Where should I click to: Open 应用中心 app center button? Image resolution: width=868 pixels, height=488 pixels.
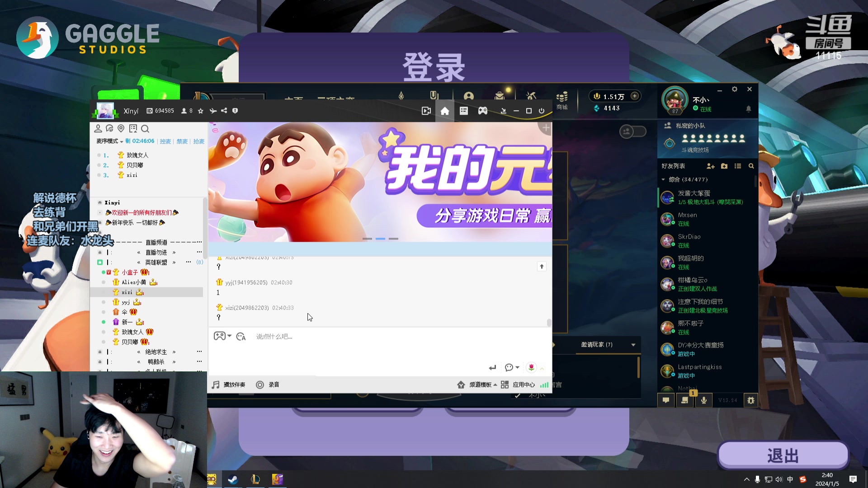pyautogui.click(x=518, y=385)
